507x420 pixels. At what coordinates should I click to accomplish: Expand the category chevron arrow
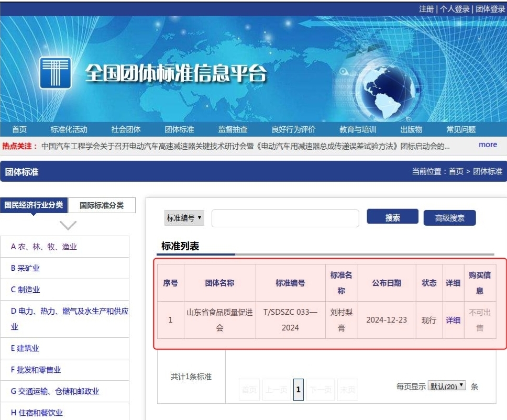[x=68, y=225]
